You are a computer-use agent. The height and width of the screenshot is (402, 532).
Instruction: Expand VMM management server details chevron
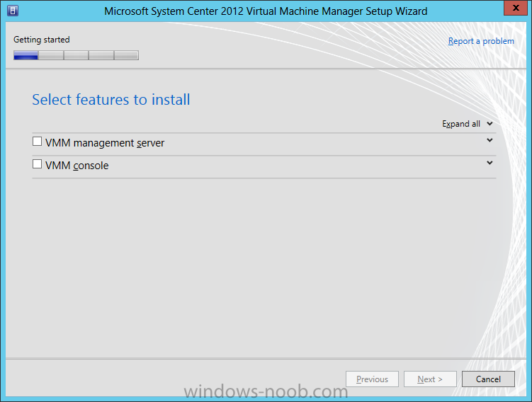[489, 140]
